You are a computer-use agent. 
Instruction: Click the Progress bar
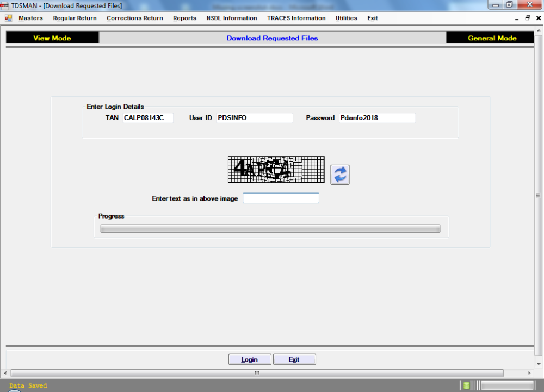click(x=270, y=228)
